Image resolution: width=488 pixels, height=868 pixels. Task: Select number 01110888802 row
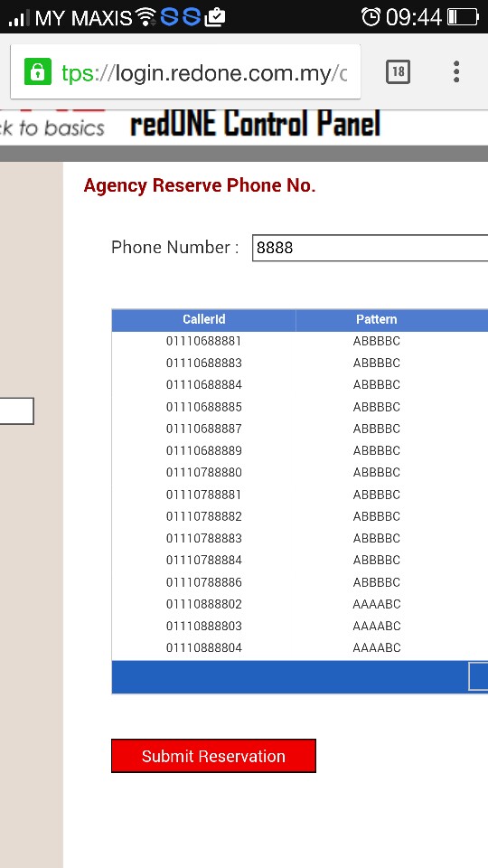click(x=300, y=604)
